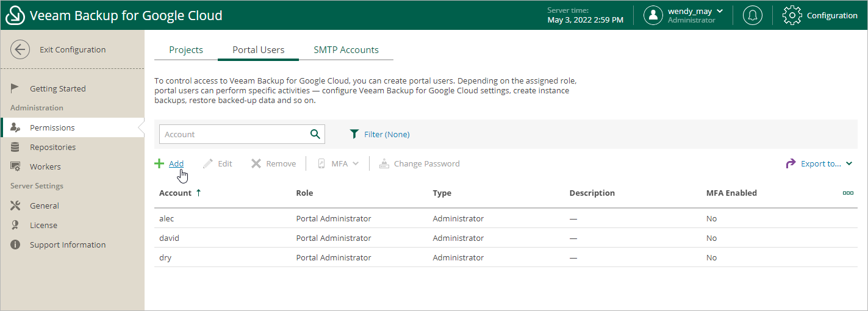The image size is (868, 311).
Task: Click Administrator type in david's row
Action: click(x=458, y=238)
